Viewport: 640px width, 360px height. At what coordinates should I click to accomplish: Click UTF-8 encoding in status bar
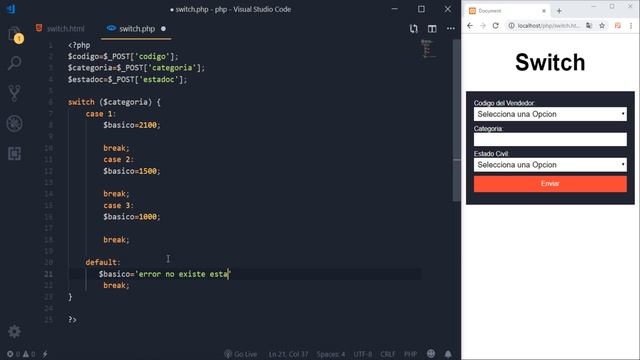362,354
